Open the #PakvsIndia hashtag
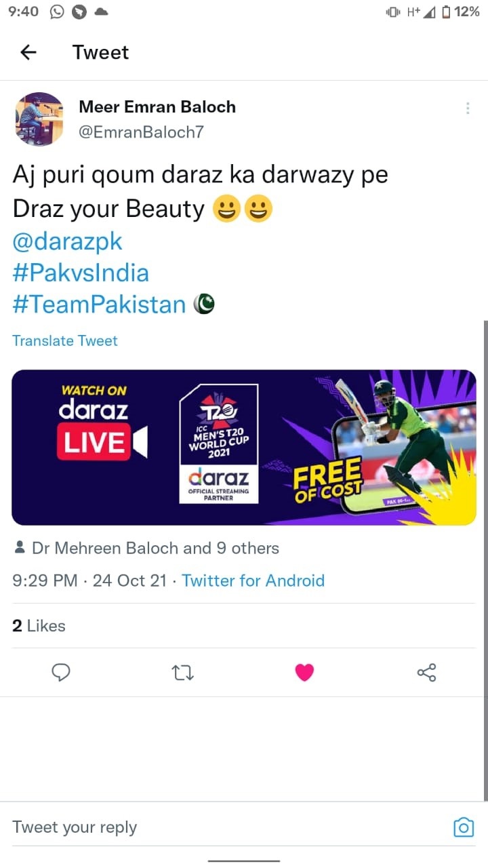Viewport: 488px width, 868px height. pos(81,273)
